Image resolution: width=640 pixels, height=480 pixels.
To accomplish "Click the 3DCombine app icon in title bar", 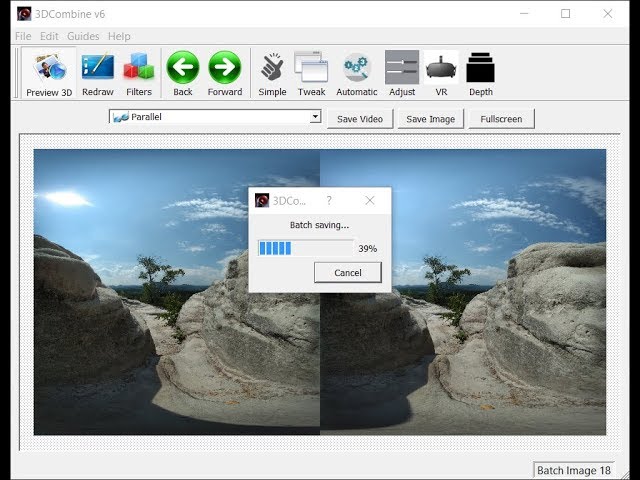I will coord(24,13).
